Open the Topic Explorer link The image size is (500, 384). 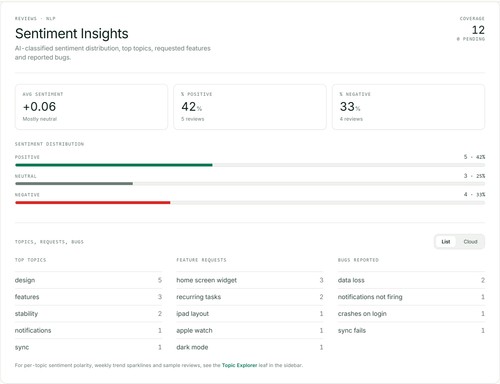coord(239,365)
